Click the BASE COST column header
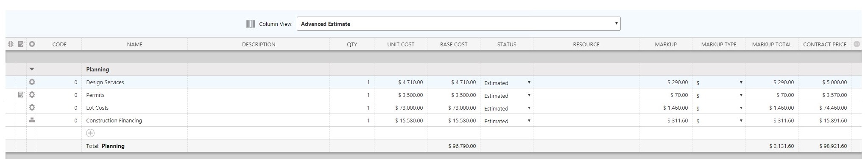 coord(454,44)
